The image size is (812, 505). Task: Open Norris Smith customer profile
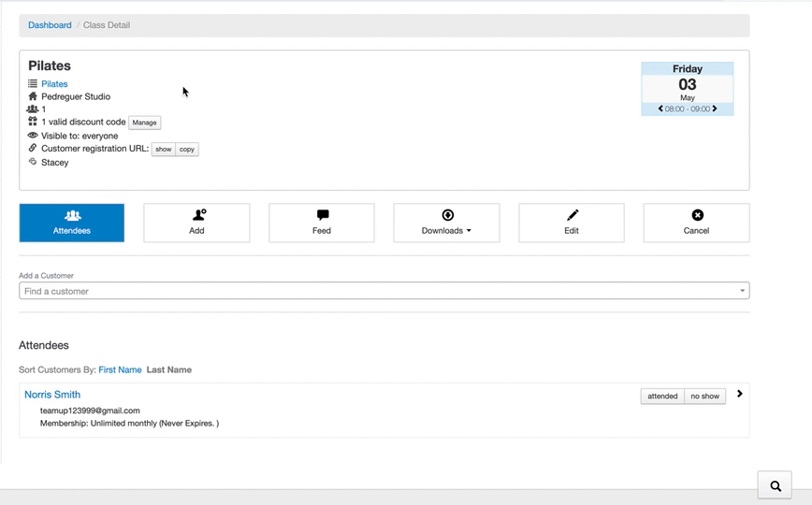pyautogui.click(x=52, y=395)
